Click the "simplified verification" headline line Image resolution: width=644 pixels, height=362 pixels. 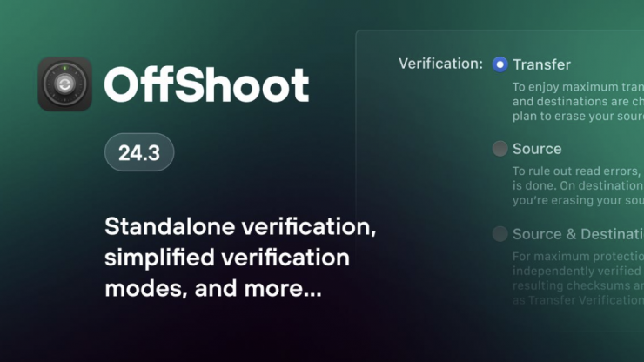227,258
